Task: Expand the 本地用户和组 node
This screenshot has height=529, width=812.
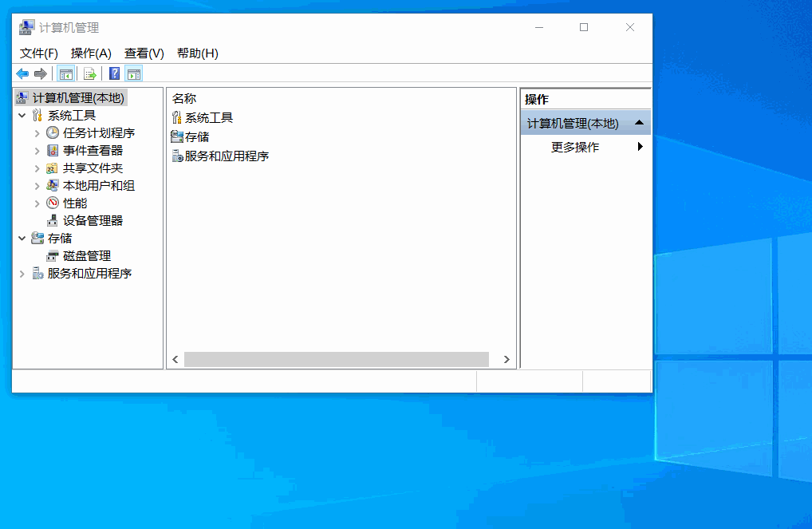Action: (x=37, y=186)
